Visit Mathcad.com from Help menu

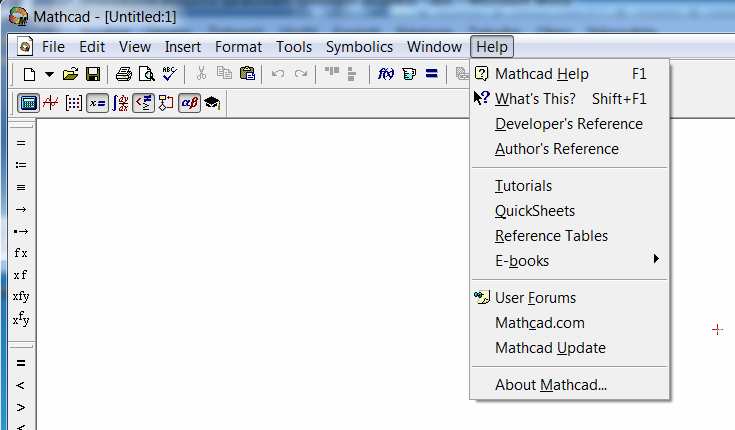tap(570, 323)
